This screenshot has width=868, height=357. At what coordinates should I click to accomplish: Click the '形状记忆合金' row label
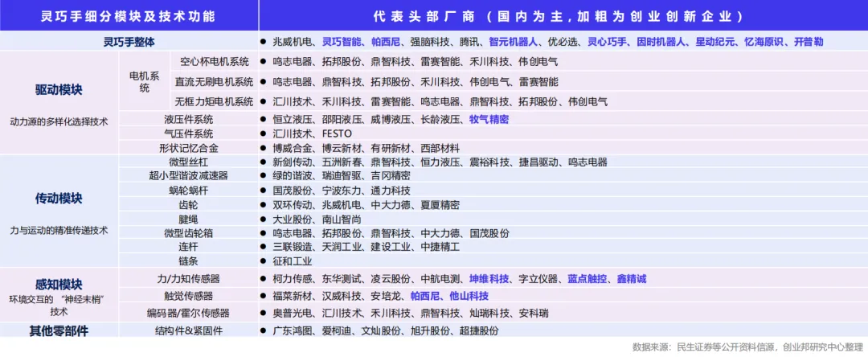click(188, 148)
